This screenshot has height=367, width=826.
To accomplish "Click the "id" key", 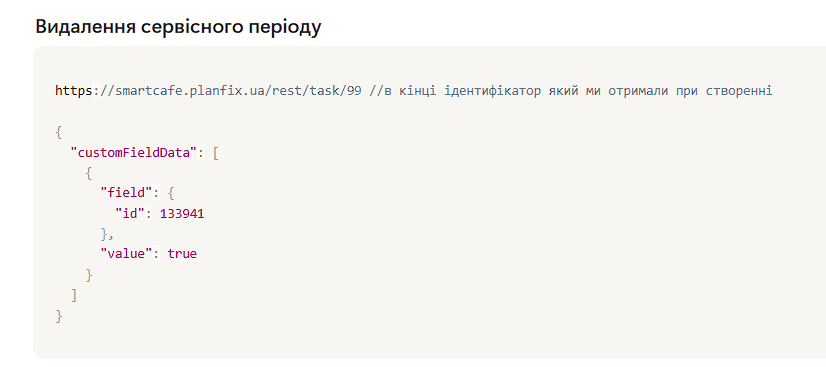I will pyautogui.click(x=130, y=214).
